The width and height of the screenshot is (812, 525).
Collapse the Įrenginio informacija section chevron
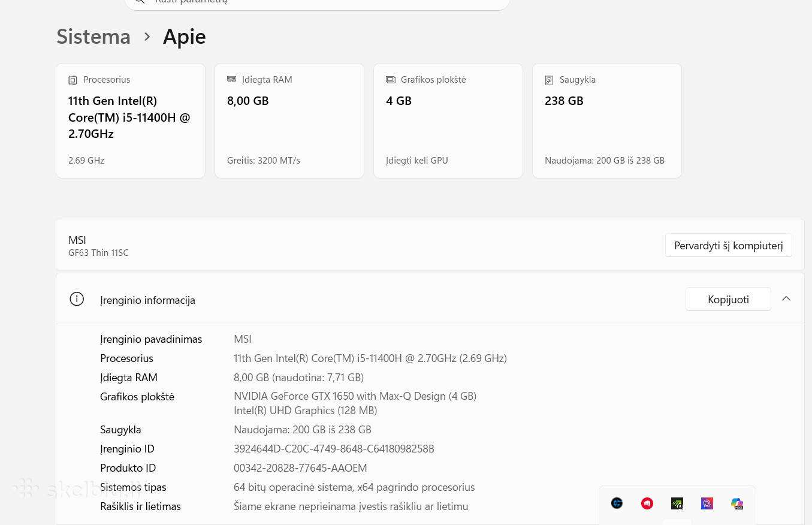[786, 298]
